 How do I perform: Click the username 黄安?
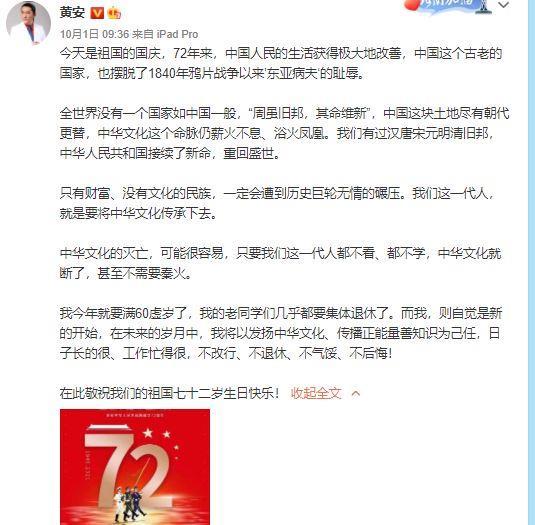tap(72, 13)
